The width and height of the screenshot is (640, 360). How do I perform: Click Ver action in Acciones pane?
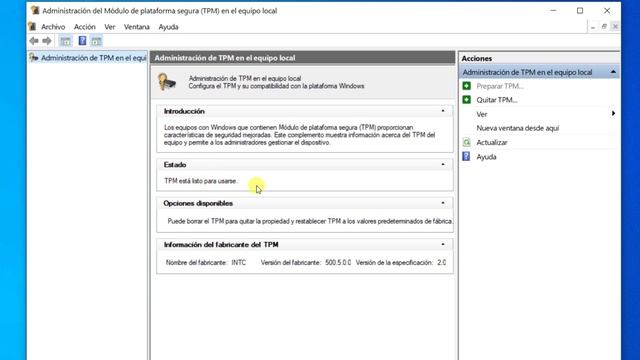tap(482, 114)
